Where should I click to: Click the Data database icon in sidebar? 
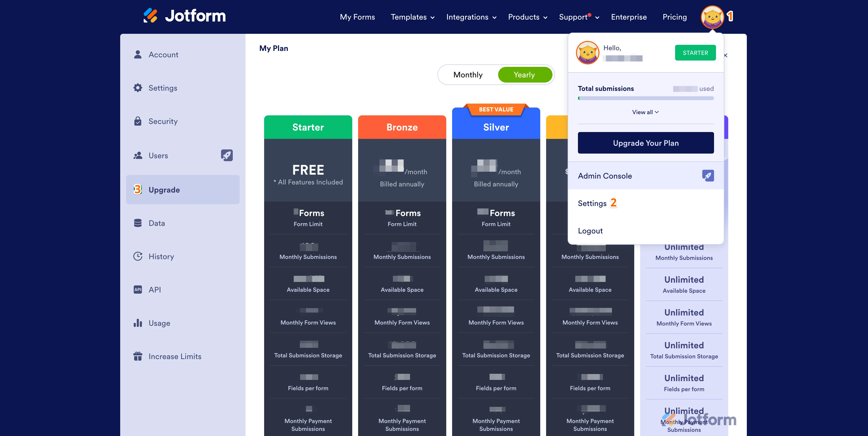[138, 223]
